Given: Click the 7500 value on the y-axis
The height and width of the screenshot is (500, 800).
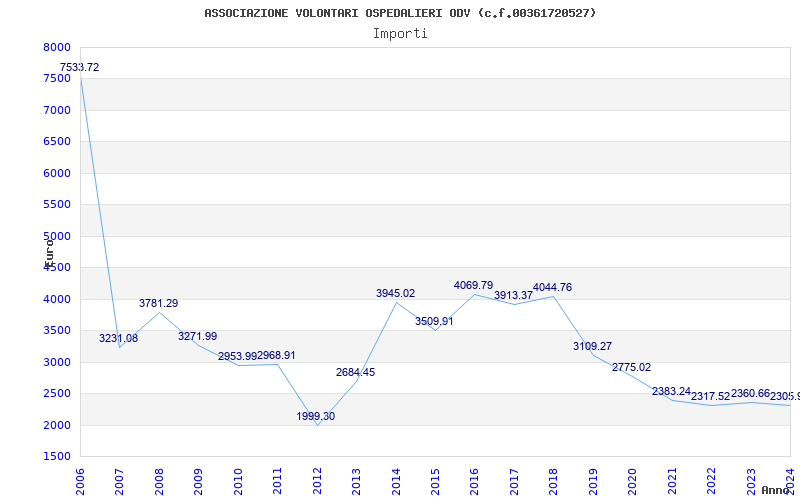Looking at the screenshot, I should [x=56, y=79].
